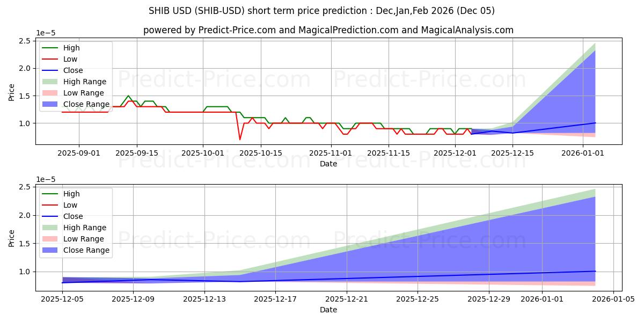Click the green High line marker in top legend
Viewport: 644px width, 322px height.
pyautogui.click(x=51, y=48)
